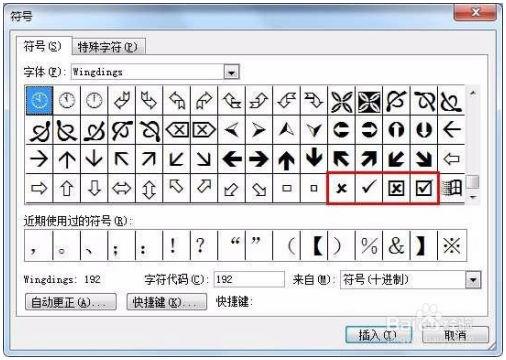The height and width of the screenshot is (360, 506).
Task: Select the bold left arrow symbol
Action: (x=232, y=159)
